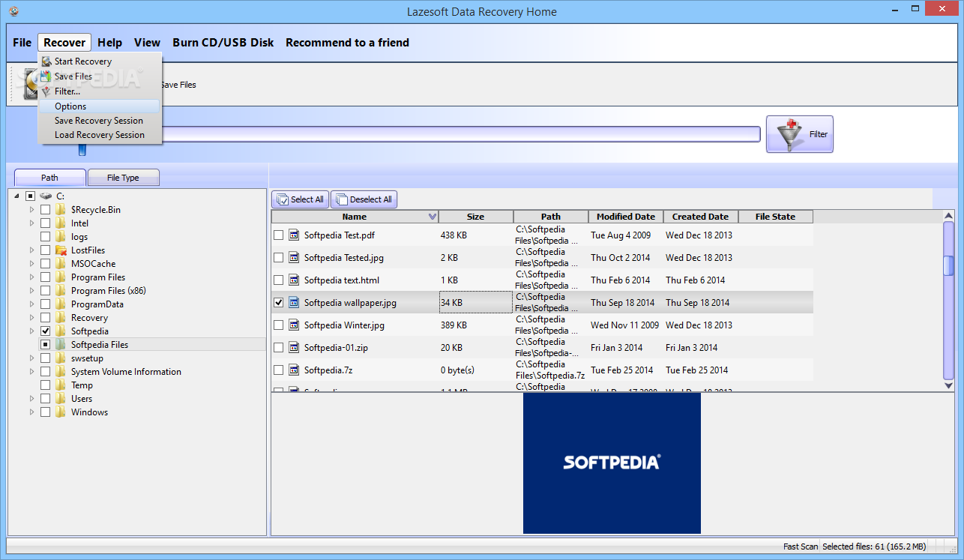The height and width of the screenshot is (560, 964).
Task: Collapse the C: drive tree node
Action: (17, 196)
